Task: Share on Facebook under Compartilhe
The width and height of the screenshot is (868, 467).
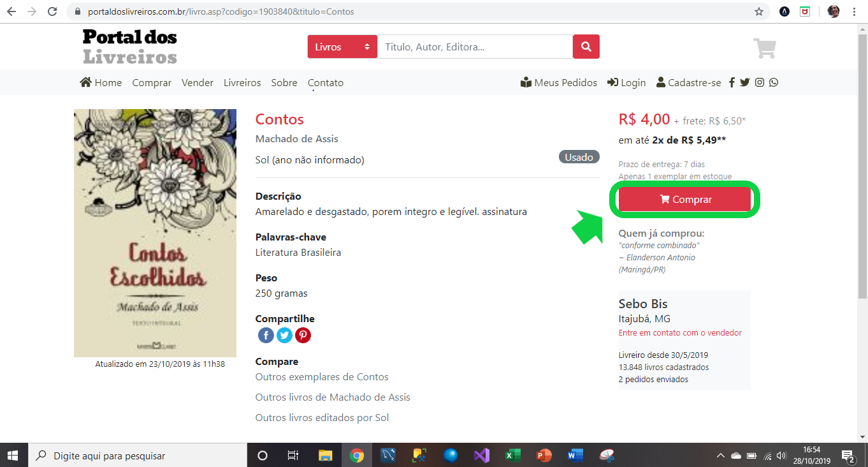Action: click(x=266, y=335)
